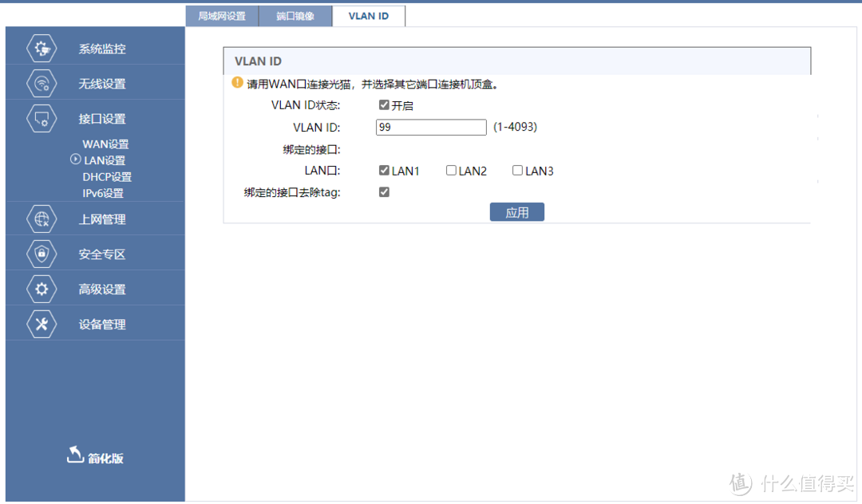Click the VLAN ID panel header
This screenshot has height=504, width=862.
516,61
